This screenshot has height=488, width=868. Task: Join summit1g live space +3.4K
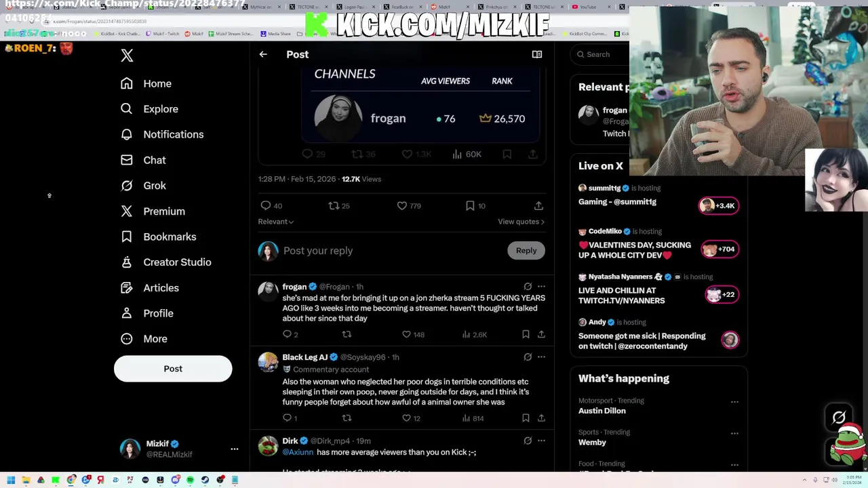click(719, 205)
